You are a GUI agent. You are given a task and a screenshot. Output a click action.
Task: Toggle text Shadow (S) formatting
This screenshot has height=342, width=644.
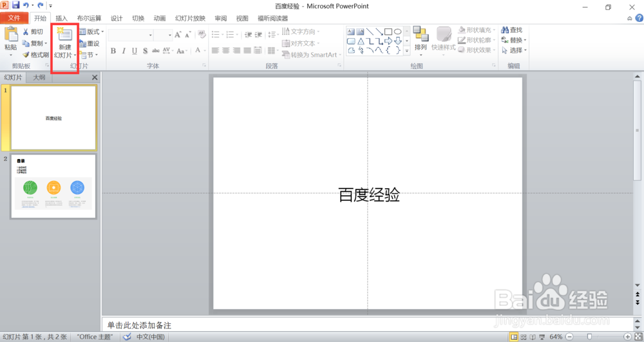[145, 51]
